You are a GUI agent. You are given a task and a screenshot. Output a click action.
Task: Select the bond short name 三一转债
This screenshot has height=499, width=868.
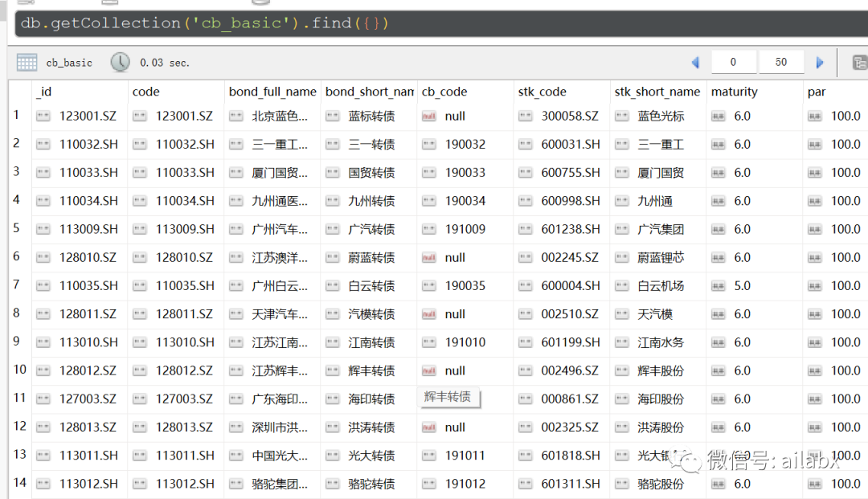[371, 145]
